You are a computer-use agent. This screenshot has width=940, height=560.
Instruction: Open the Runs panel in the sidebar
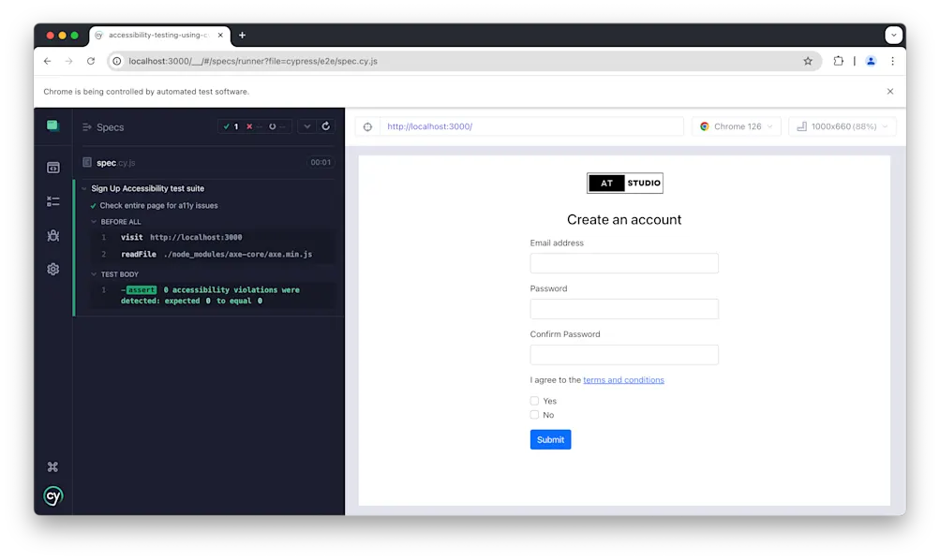pyautogui.click(x=52, y=167)
